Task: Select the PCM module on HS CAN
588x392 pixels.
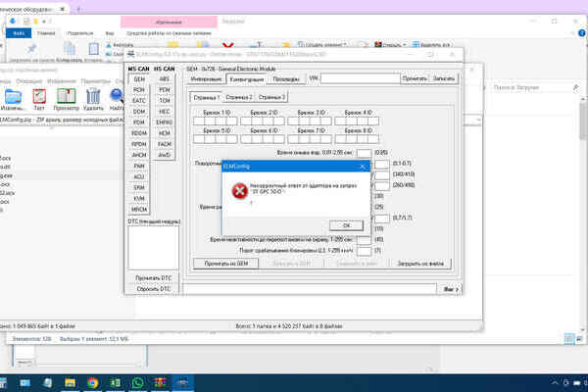Action: [165, 90]
